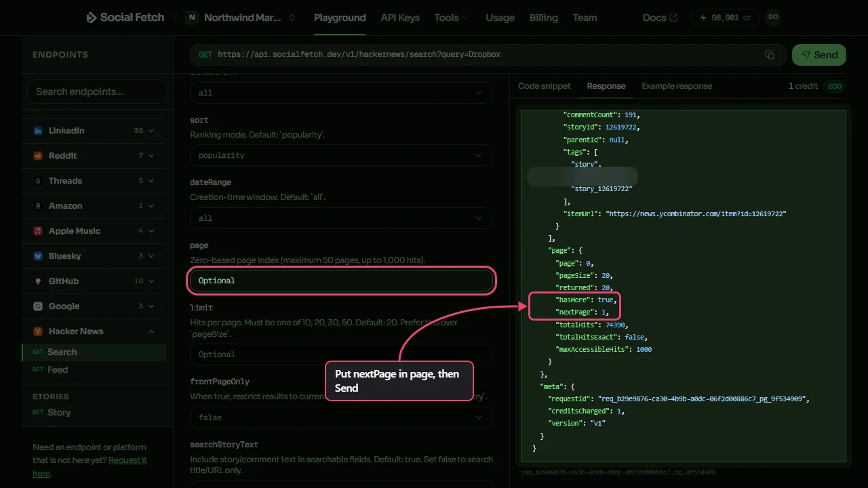Go to the Playground tab

(x=340, y=18)
